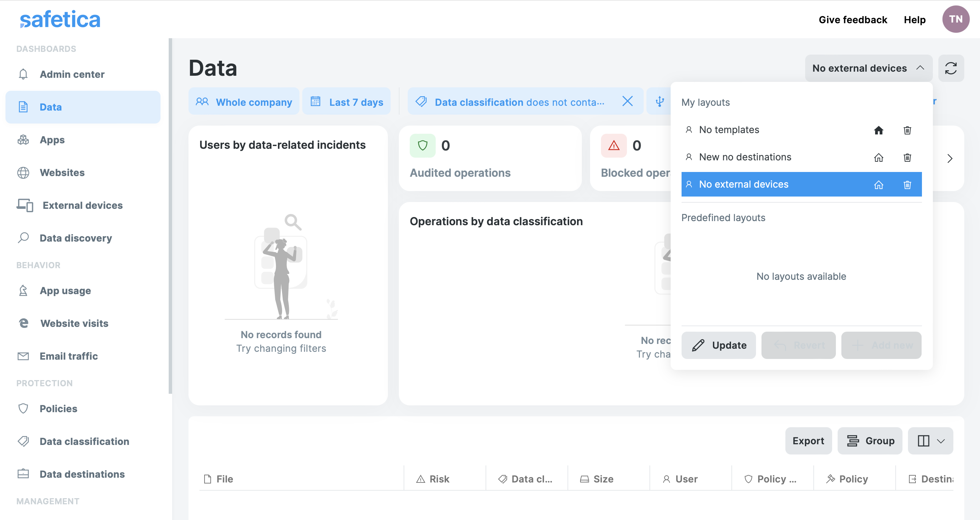Set New no destinations as home layout
Screen dimensions: 980x520
[x=879, y=157]
